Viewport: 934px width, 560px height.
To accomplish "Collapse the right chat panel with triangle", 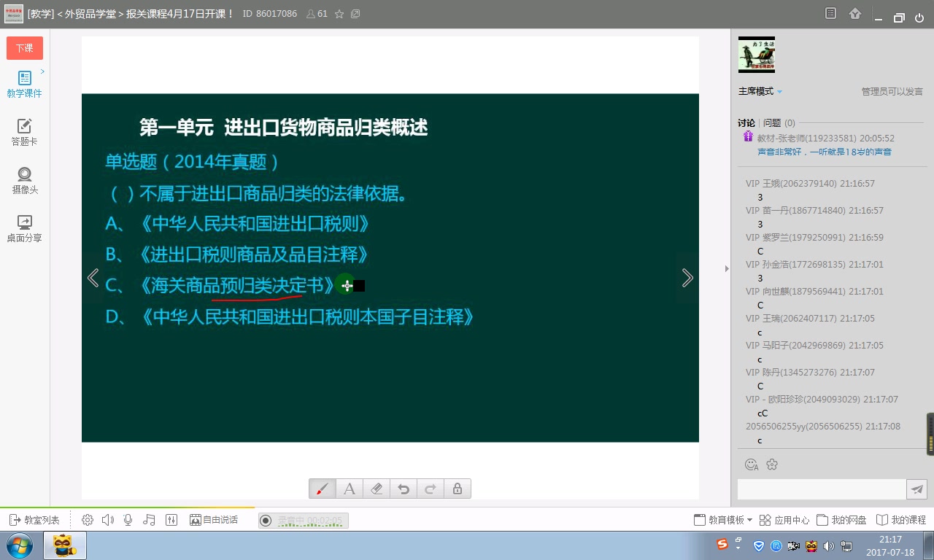I will (727, 269).
